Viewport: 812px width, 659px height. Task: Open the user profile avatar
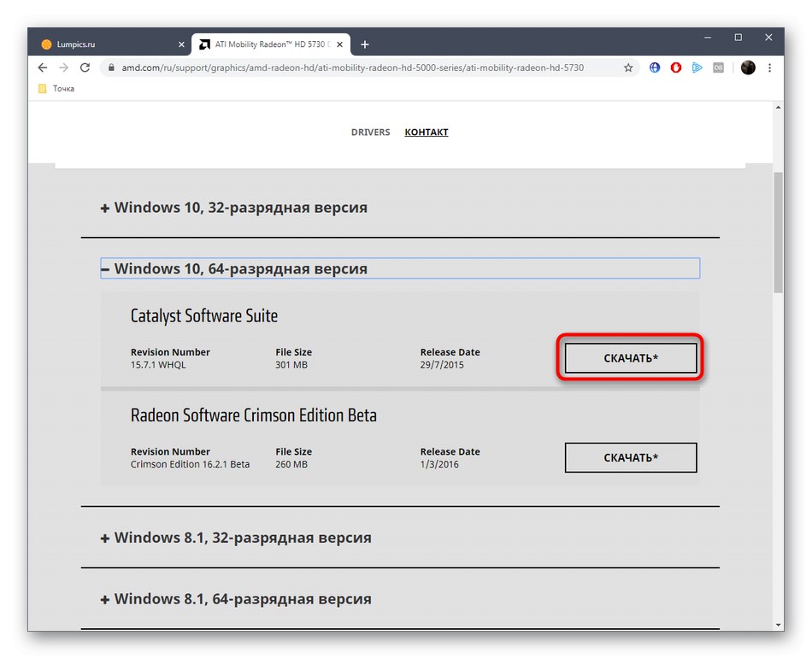pos(748,68)
